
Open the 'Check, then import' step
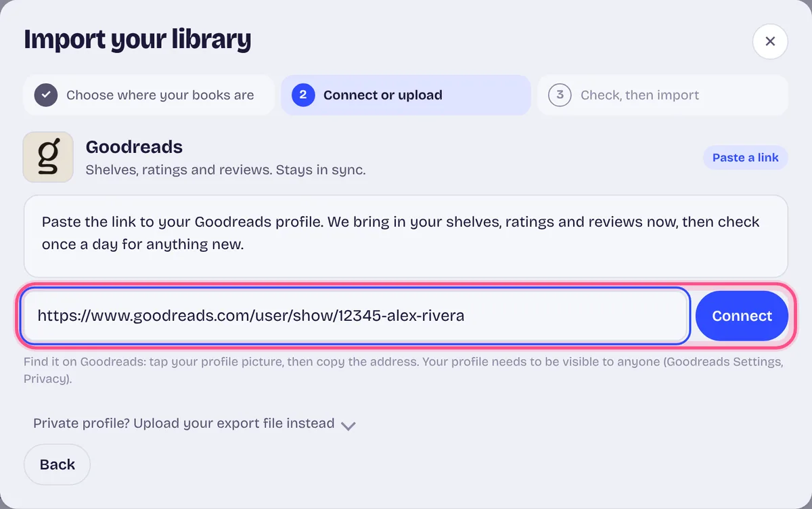(x=663, y=95)
